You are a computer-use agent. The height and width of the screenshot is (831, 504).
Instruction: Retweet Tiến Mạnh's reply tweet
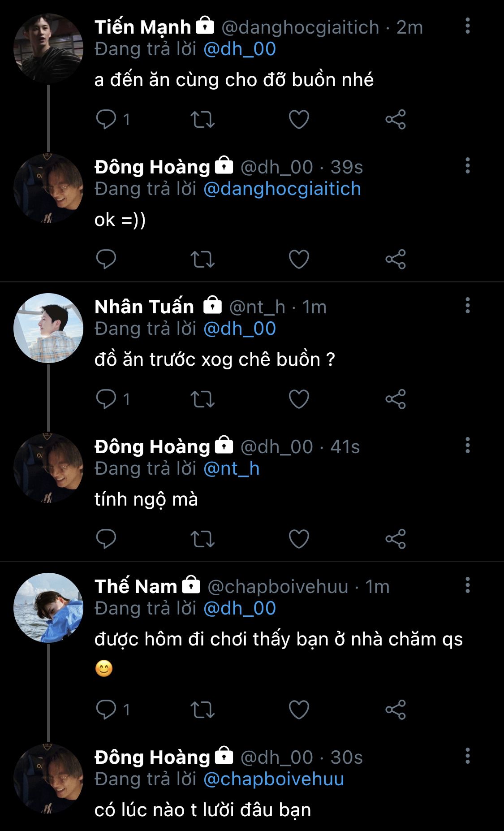(202, 120)
